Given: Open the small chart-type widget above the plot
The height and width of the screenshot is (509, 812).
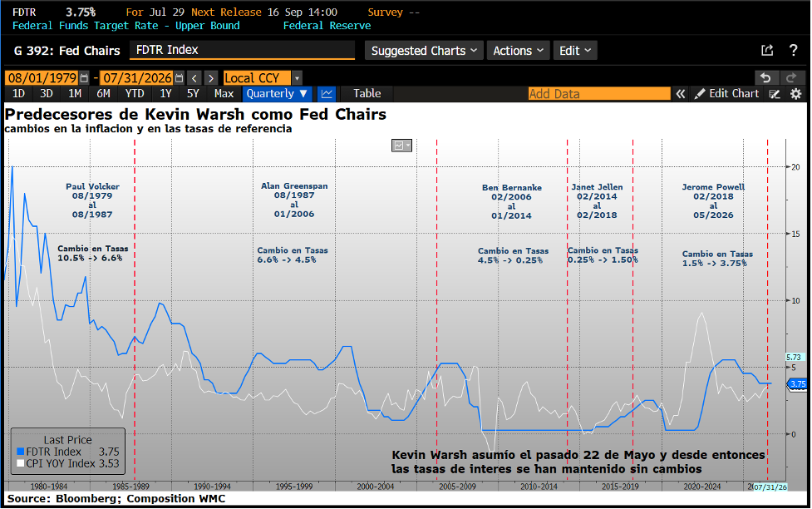Looking at the screenshot, I should coord(401,146).
